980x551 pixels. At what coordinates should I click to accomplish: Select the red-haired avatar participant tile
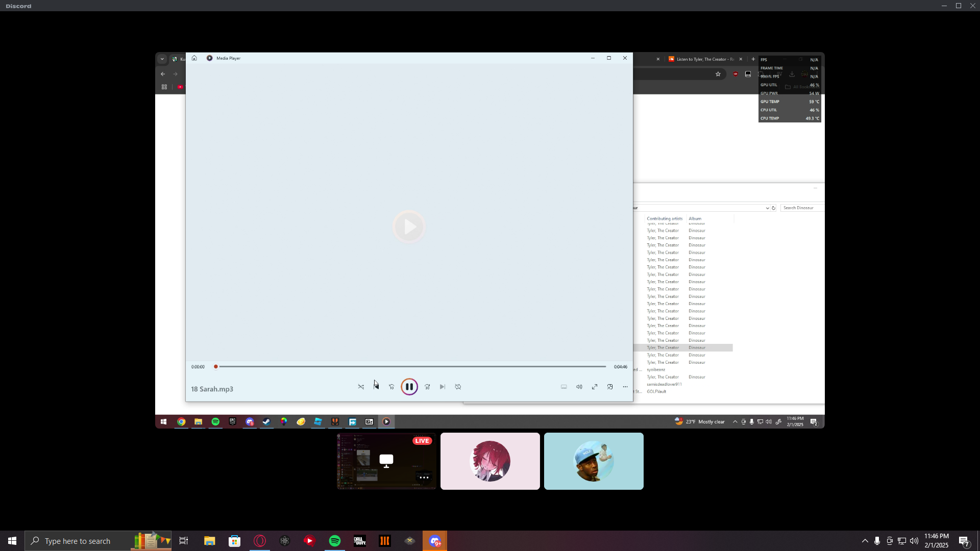pos(490,461)
